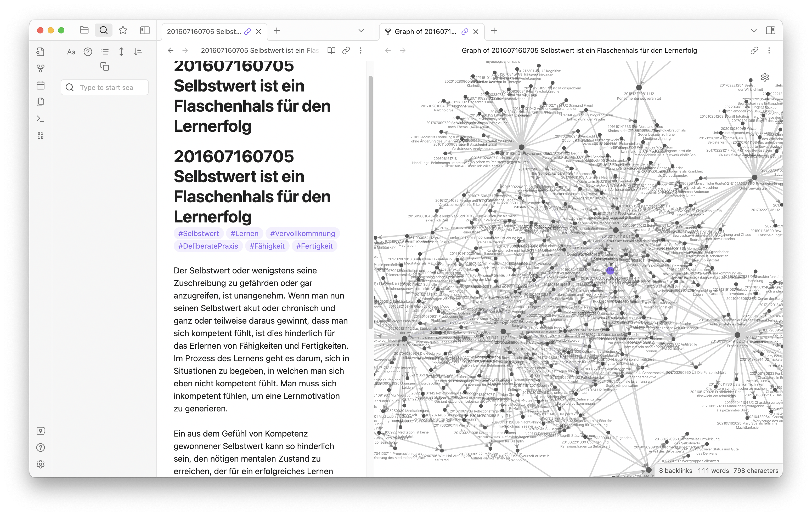812x516 pixels.
Task: Open graph settings gear overlay
Action: tap(765, 78)
